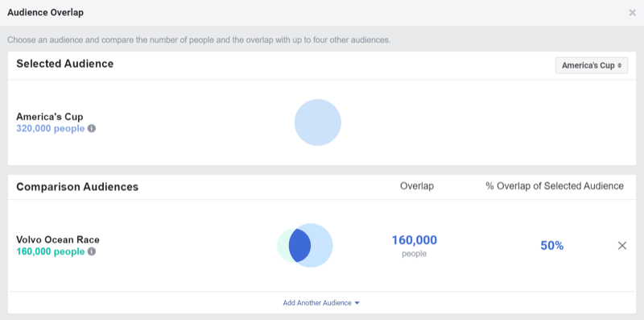The image size is (644, 320).
Task: Click the Audience Overlap dialog title
Action: [x=45, y=13]
